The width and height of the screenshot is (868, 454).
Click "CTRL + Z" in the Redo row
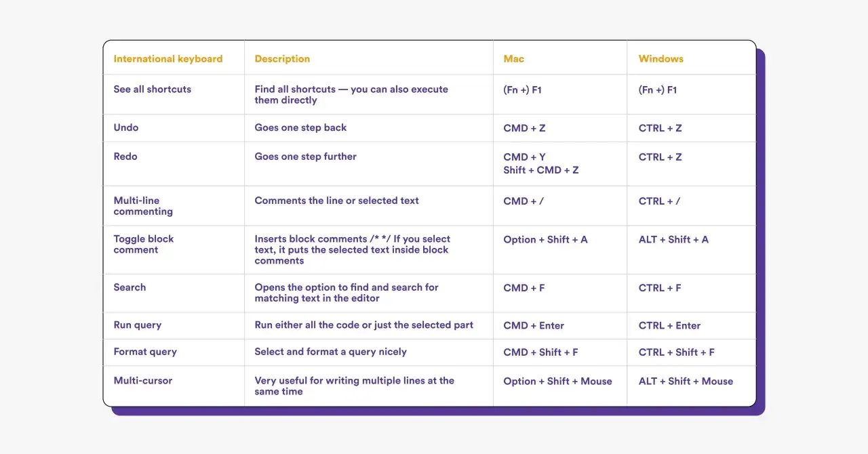click(x=660, y=157)
